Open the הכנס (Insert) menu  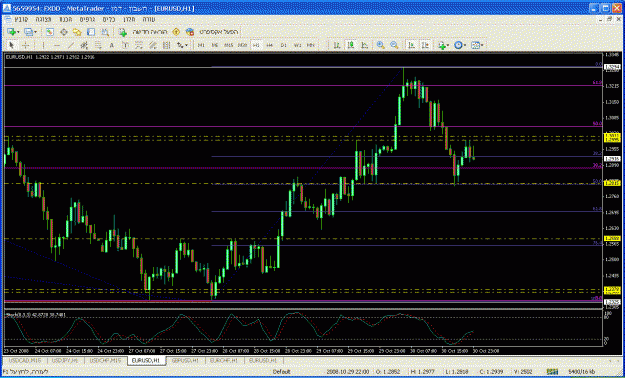click(x=65, y=19)
